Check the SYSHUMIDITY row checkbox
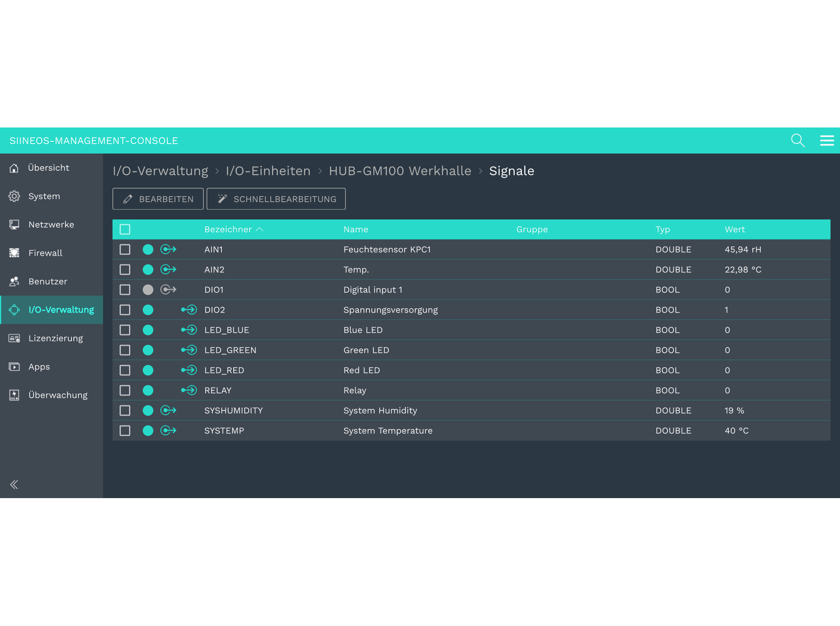The image size is (840, 626). (x=125, y=410)
